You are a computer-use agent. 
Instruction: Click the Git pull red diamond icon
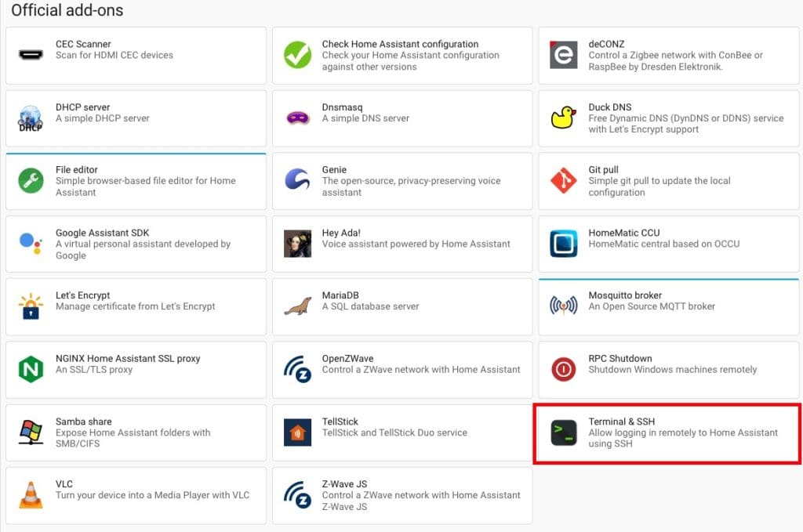563,181
